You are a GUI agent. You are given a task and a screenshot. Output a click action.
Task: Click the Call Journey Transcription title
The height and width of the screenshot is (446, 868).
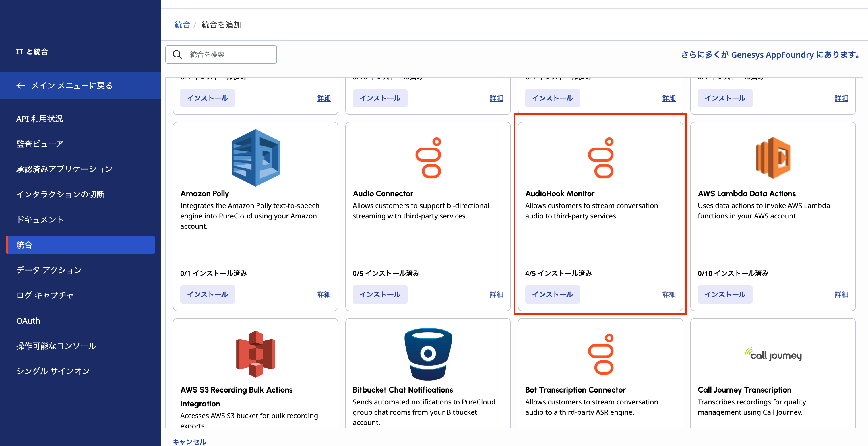coord(745,390)
